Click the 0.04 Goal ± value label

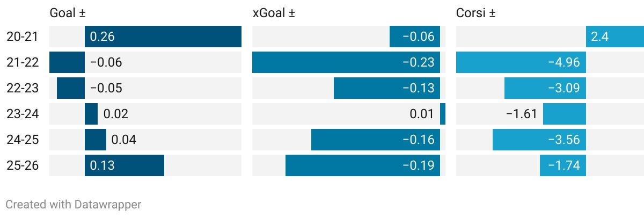coord(123,140)
